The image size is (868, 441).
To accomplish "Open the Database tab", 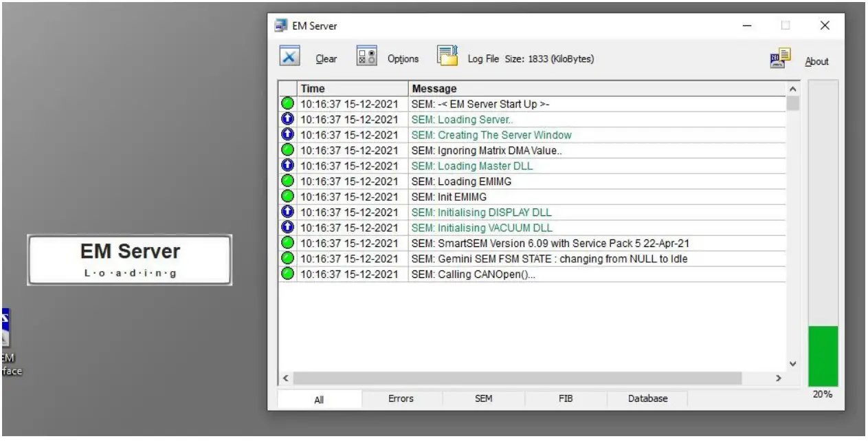I will [647, 398].
